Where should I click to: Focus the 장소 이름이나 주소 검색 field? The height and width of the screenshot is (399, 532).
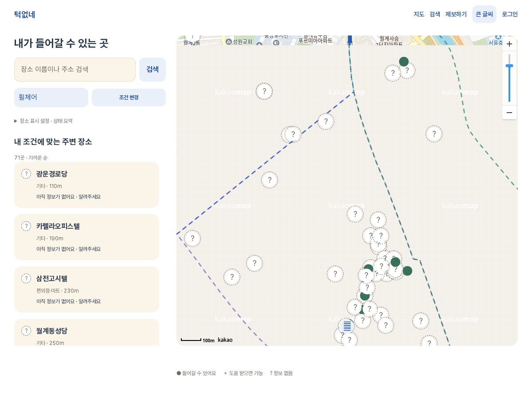tap(75, 70)
